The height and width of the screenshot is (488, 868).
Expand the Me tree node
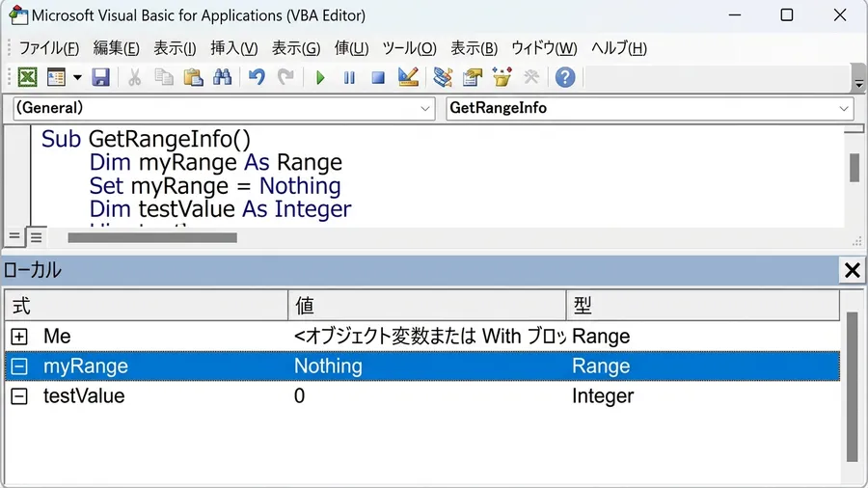[19, 337]
